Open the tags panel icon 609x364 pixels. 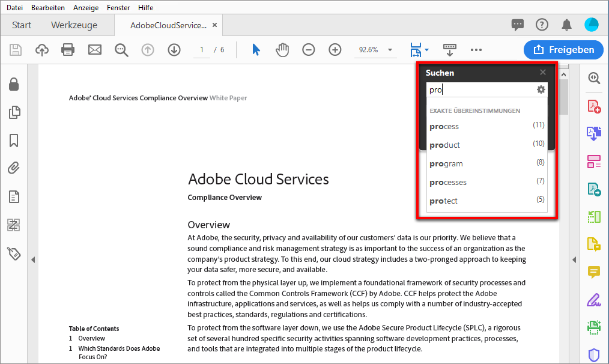pyautogui.click(x=14, y=253)
